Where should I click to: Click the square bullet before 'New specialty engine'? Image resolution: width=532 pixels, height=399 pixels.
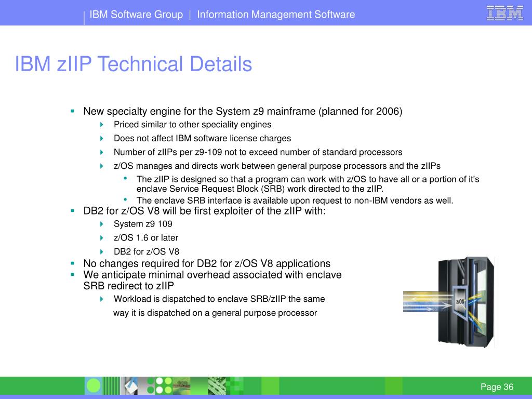coord(72,111)
